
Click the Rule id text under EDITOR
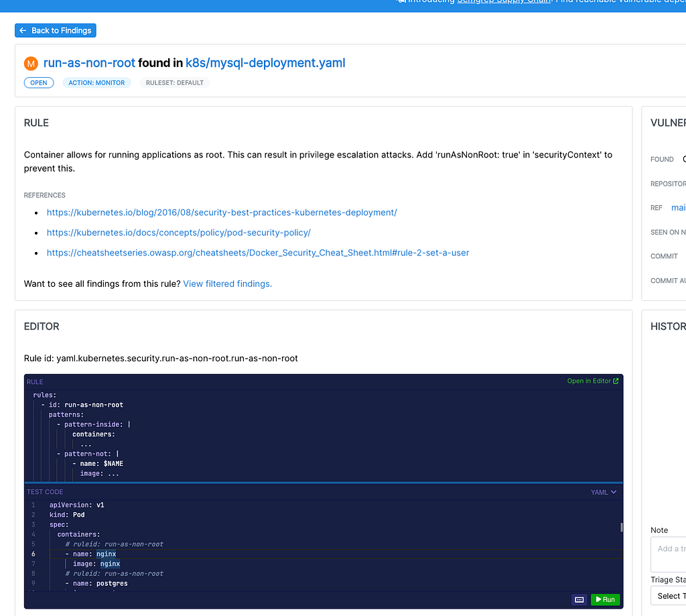(161, 358)
